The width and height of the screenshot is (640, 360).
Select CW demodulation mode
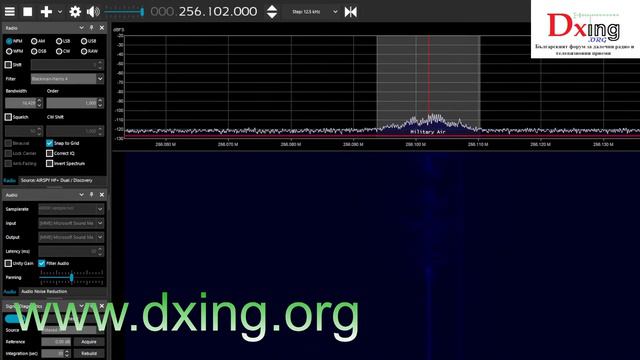pyautogui.click(x=63, y=51)
